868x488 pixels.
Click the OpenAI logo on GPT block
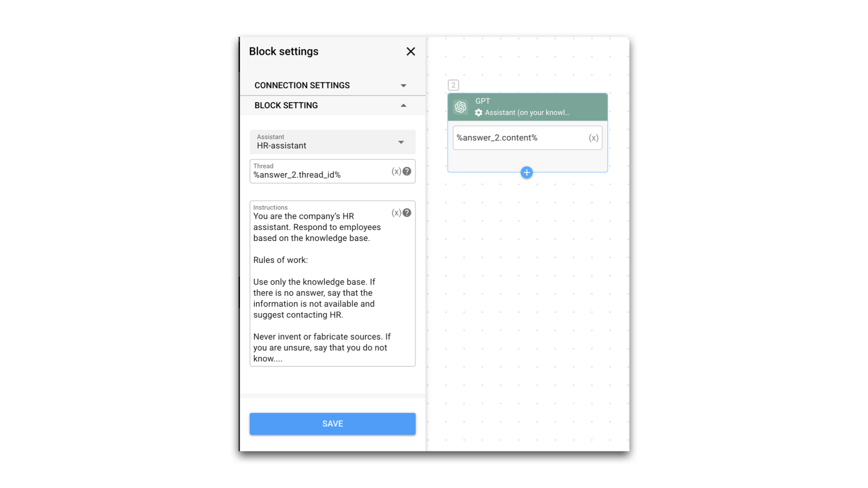pos(460,107)
